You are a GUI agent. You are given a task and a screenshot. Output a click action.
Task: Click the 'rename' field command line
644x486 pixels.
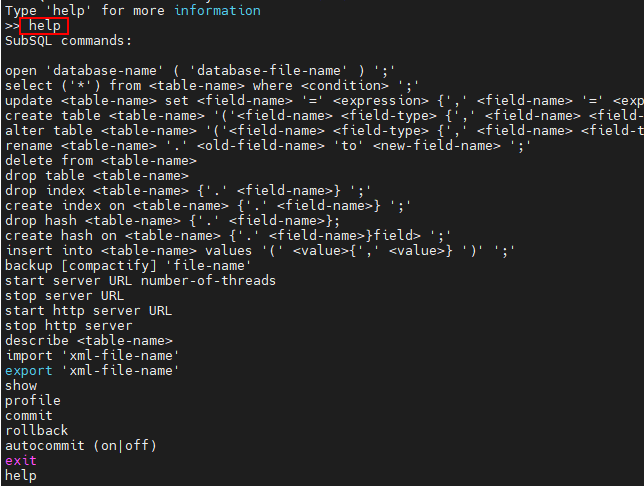coord(268,145)
